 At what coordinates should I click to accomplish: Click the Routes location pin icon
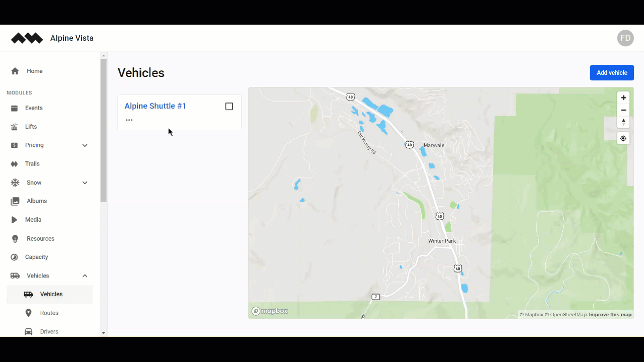(29, 313)
